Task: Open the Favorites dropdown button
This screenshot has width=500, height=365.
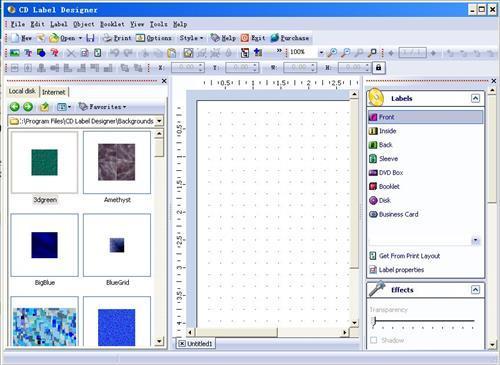Action: 102,107
